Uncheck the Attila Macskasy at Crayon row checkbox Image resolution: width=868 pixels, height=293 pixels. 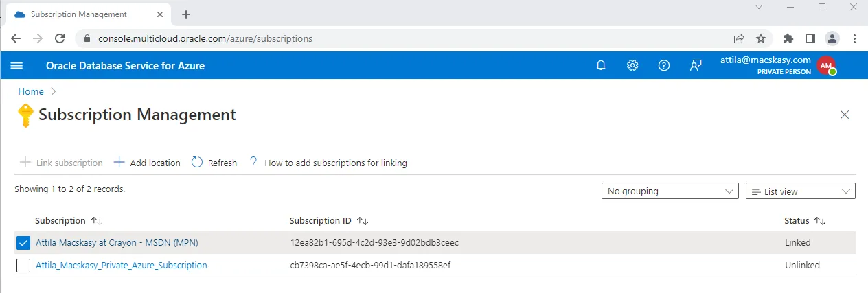(x=23, y=243)
